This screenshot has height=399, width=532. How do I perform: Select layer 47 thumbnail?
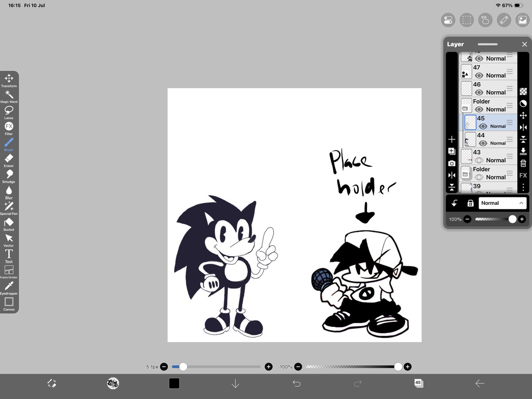(466, 71)
